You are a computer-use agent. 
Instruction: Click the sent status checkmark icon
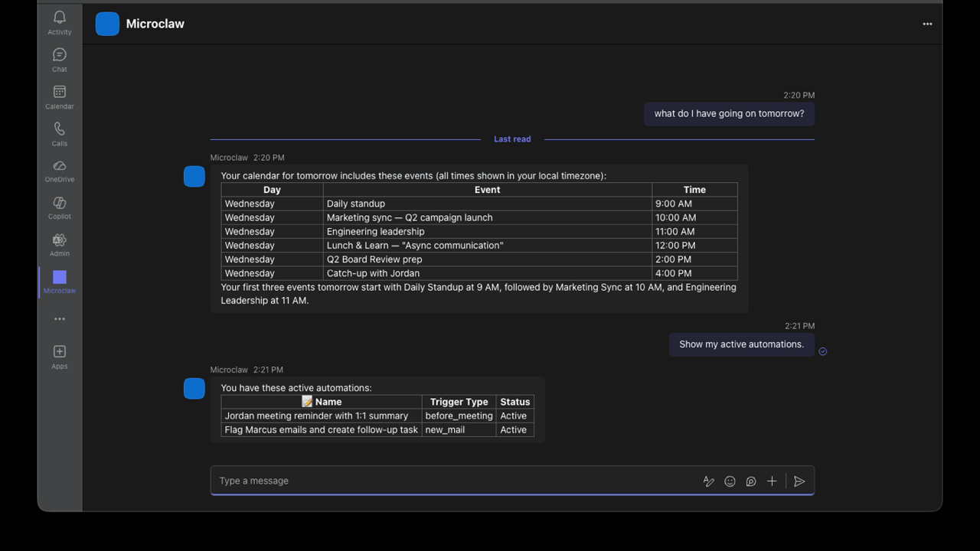pyautogui.click(x=823, y=351)
